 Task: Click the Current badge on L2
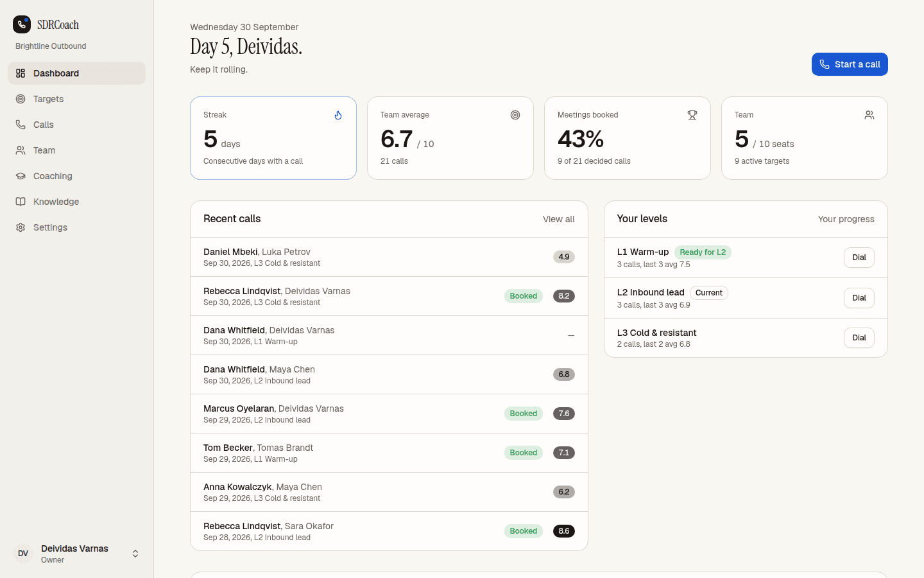click(x=709, y=293)
